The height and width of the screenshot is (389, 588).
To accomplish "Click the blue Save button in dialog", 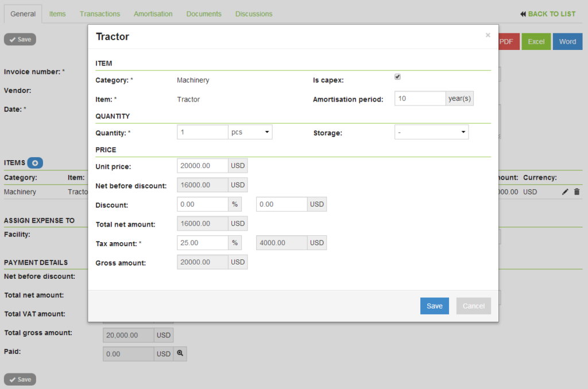I will click(x=434, y=306).
